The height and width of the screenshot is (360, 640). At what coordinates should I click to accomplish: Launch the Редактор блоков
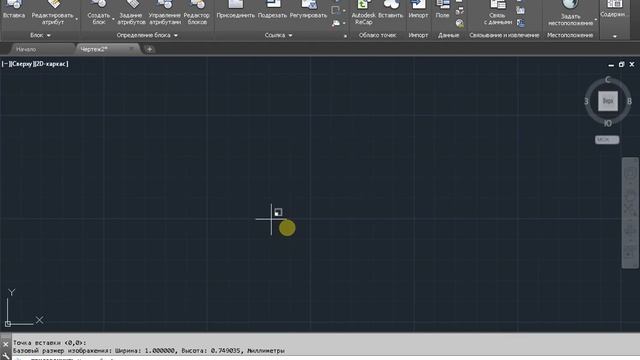point(197,12)
